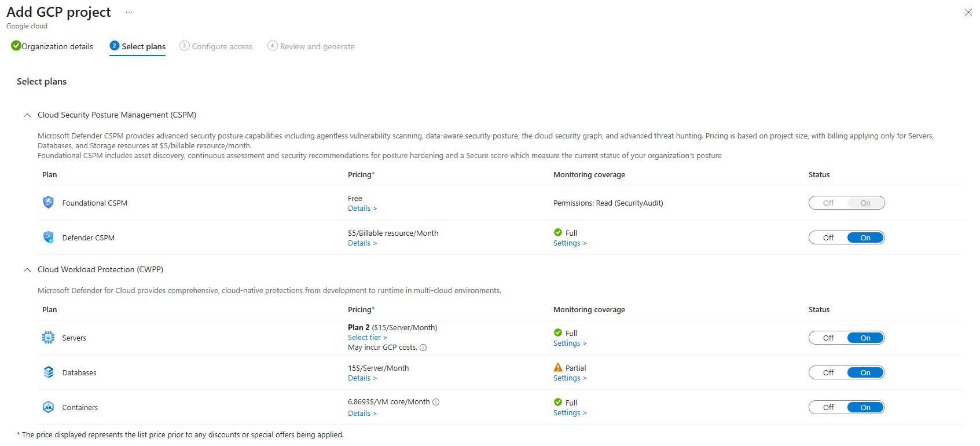The height and width of the screenshot is (446, 980).
Task: Click the Containers plan name
Action: [x=80, y=408]
